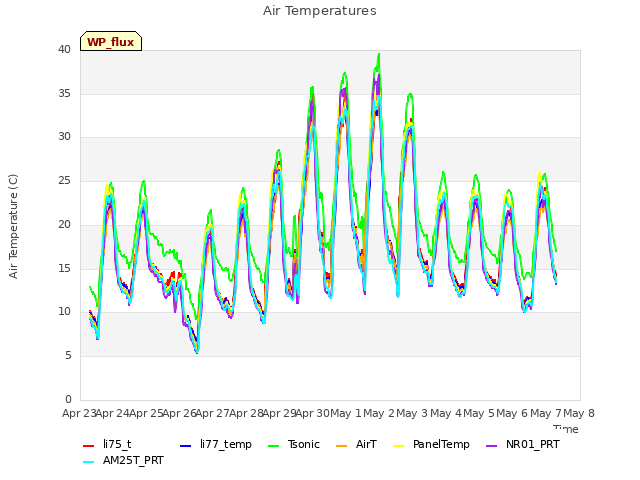Click the Apr 30 x-axis tick label
640x480 pixels.
(x=312, y=413)
